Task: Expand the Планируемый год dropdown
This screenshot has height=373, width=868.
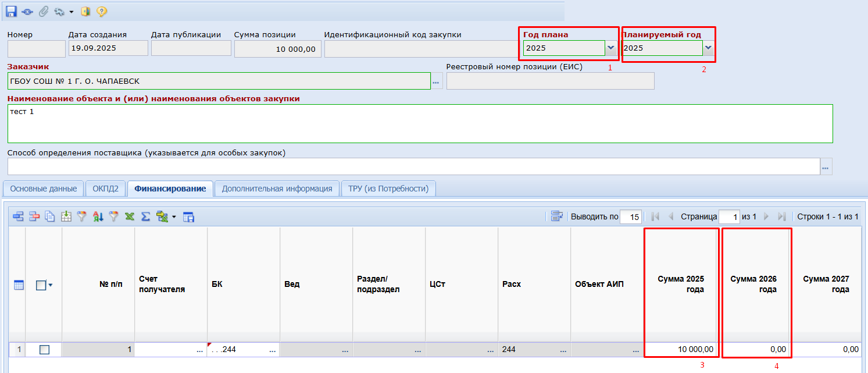Action: click(x=708, y=48)
